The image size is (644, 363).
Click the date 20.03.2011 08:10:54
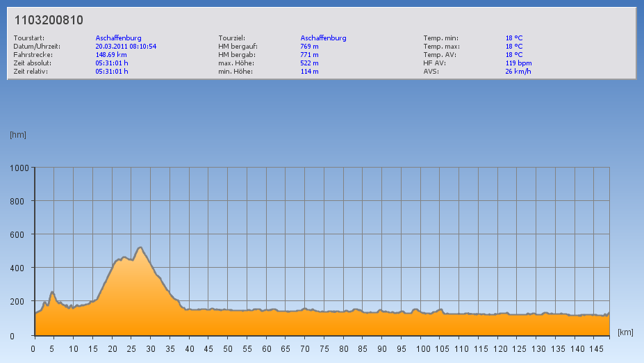(126, 47)
